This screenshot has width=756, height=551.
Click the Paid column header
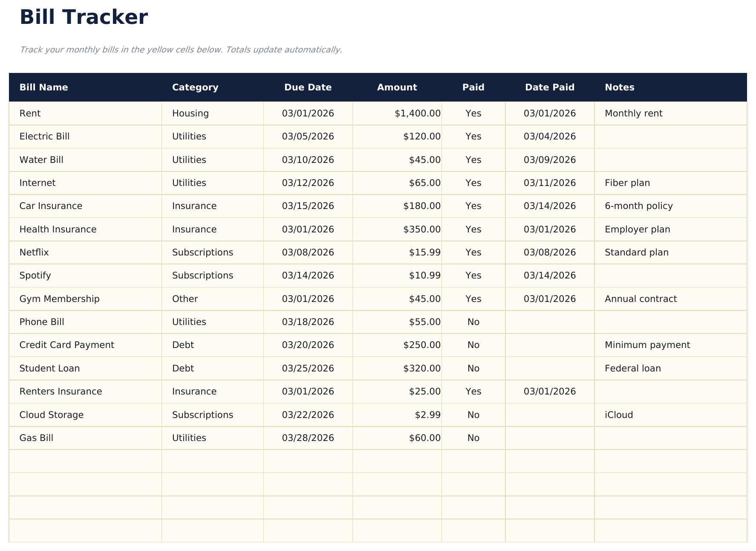[x=473, y=87]
